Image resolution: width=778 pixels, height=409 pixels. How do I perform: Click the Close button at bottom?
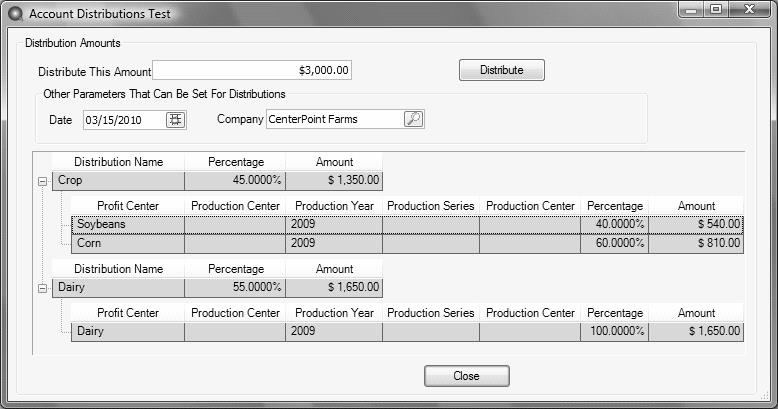(466, 376)
